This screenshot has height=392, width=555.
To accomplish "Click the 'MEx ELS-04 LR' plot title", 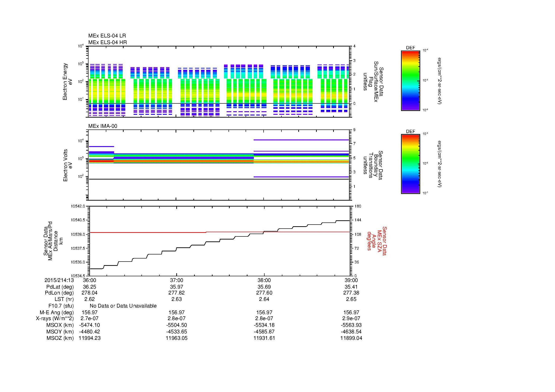I will 107,36.
